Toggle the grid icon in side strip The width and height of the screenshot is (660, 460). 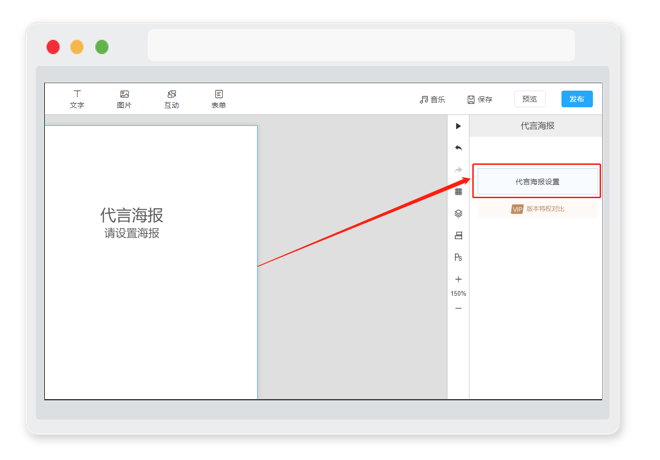click(x=458, y=191)
